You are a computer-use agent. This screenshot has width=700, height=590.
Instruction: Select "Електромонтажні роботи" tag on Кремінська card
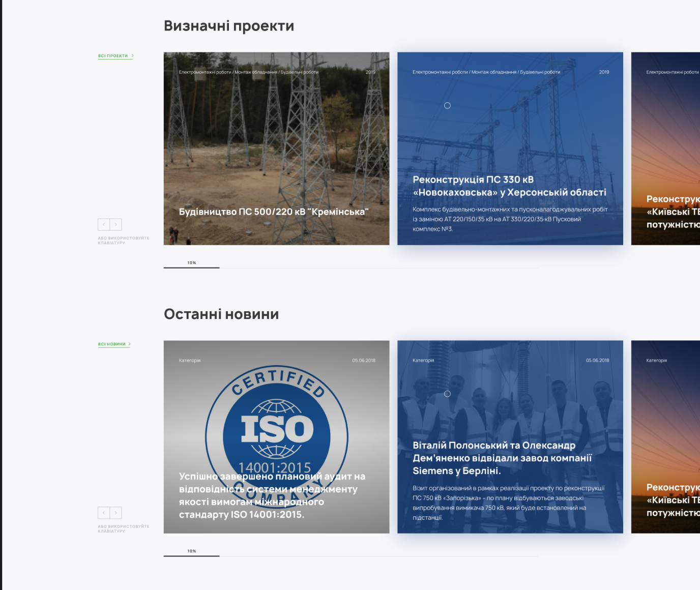(x=205, y=72)
